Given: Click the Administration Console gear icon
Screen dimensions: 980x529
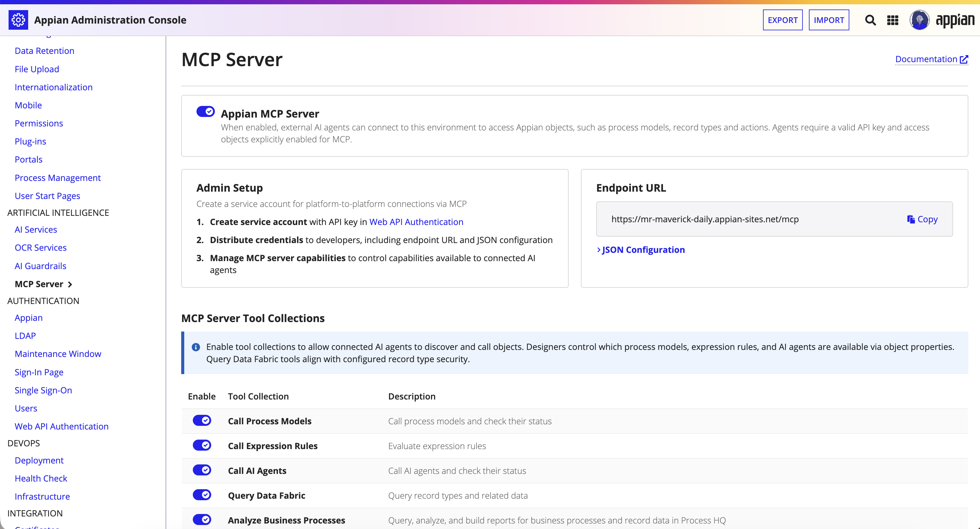Looking at the screenshot, I should click(x=18, y=20).
